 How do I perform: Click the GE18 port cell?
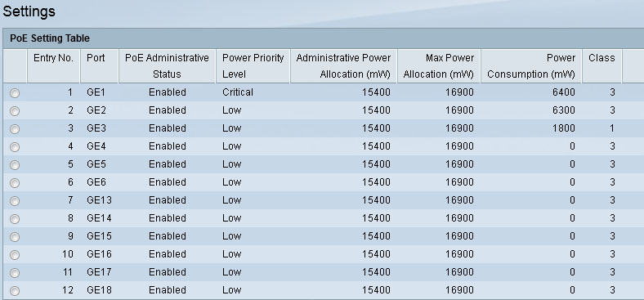pyautogui.click(x=99, y=290)
